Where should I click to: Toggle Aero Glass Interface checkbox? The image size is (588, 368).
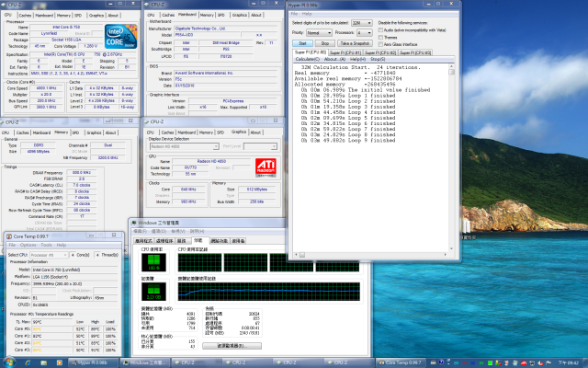[x=380, y=44]
